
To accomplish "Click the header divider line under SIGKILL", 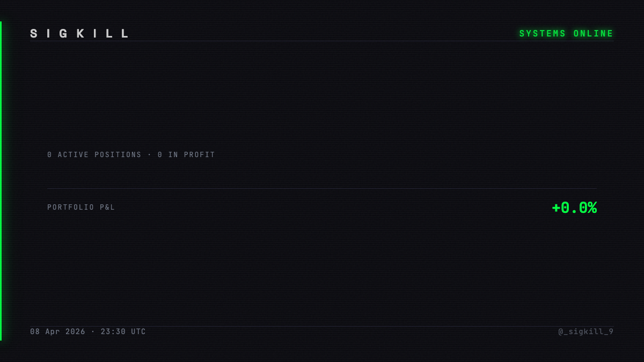I will coord(322,41).
